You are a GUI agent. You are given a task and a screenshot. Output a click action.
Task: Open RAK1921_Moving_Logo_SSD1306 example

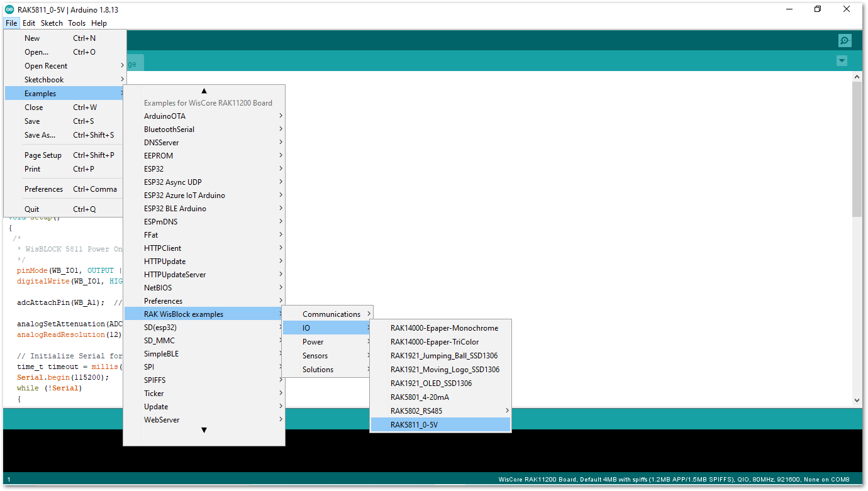[441, 370]
